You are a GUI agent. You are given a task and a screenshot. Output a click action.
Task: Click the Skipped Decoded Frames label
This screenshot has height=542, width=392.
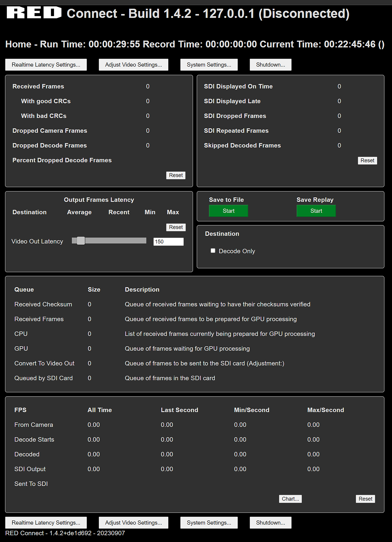click(x=242, y=146)
